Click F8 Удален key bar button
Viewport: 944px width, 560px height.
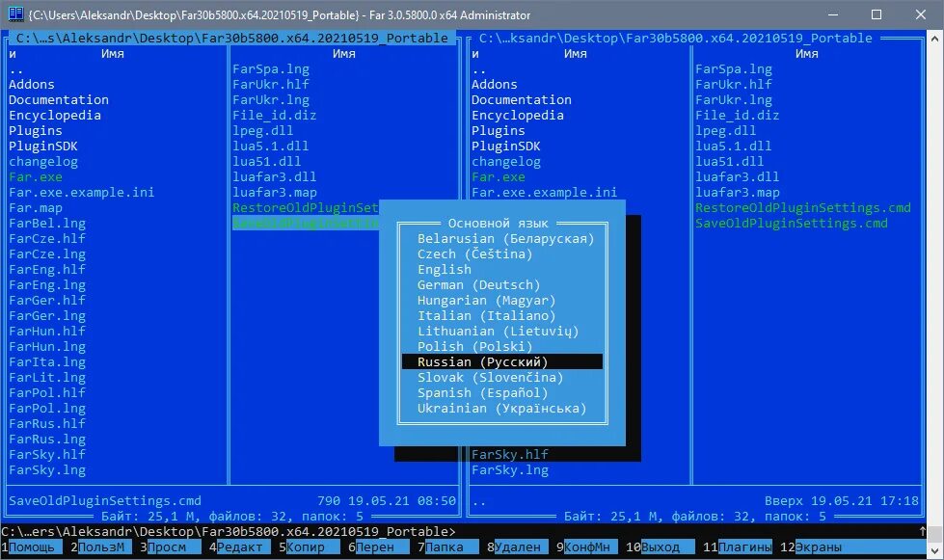click(517, 547)
